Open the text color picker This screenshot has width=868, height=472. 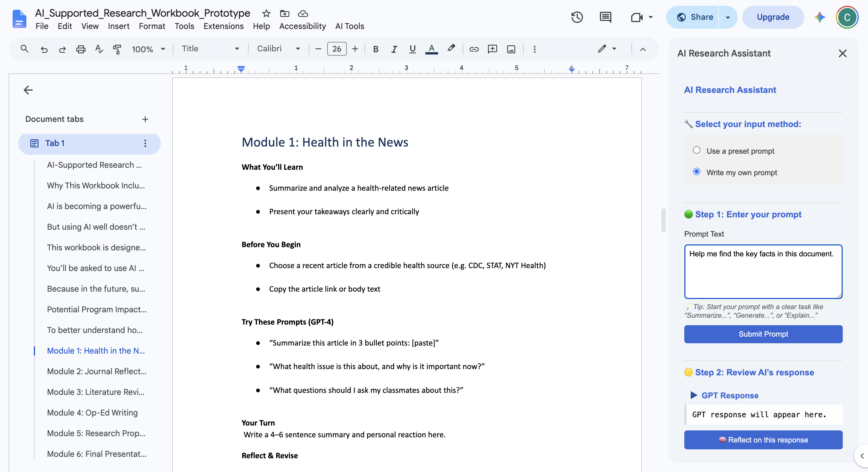[431, 49]
